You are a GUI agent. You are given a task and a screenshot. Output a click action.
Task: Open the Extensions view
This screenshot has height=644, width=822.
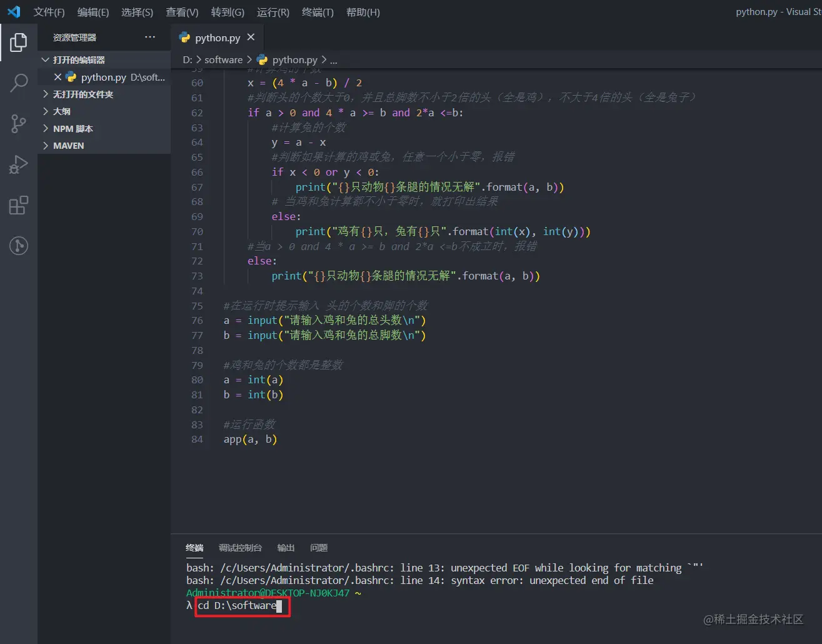[x=19, y=205]
